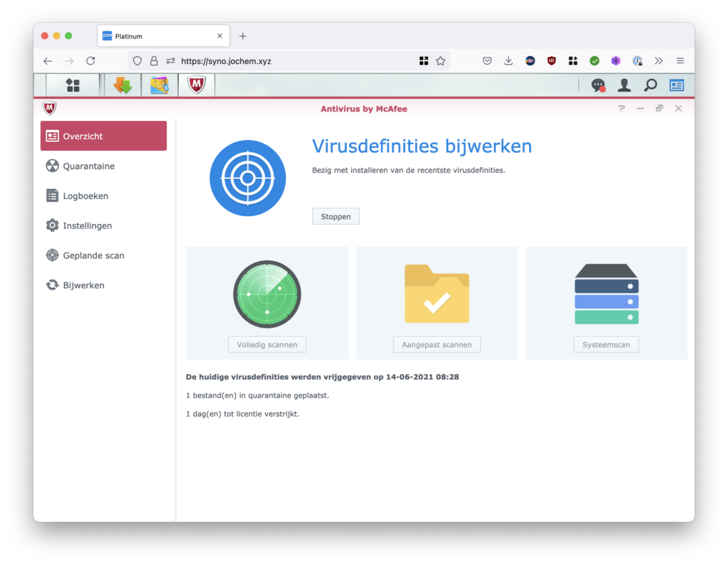Click the purple snowflake extension icon
The width and height of the screenshot is (728, 566).
(616, 61)
